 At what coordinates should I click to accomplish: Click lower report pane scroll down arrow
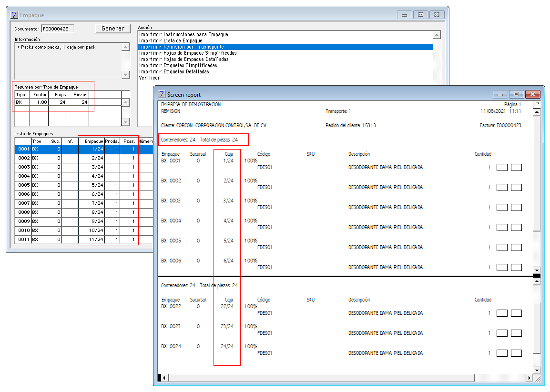click(537, 370)
